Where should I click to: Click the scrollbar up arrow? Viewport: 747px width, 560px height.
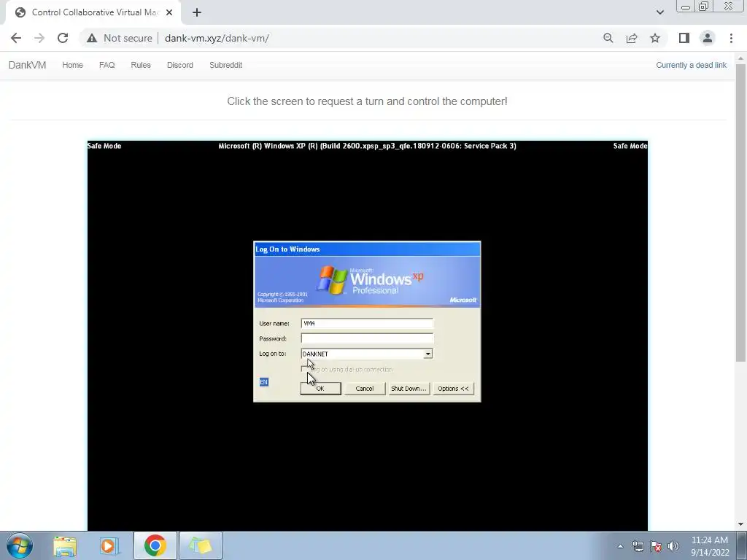tap(740, 58)
